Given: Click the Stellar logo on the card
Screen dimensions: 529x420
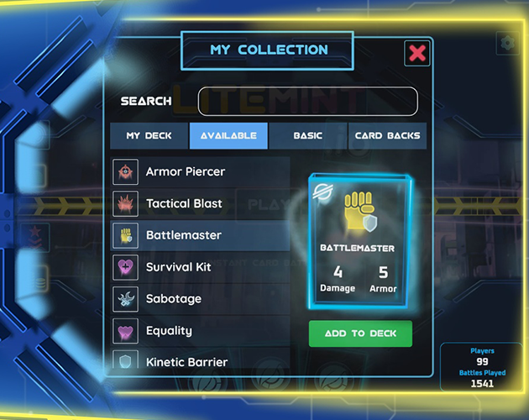Looking at the screenshot, I should tap(322, 192).
